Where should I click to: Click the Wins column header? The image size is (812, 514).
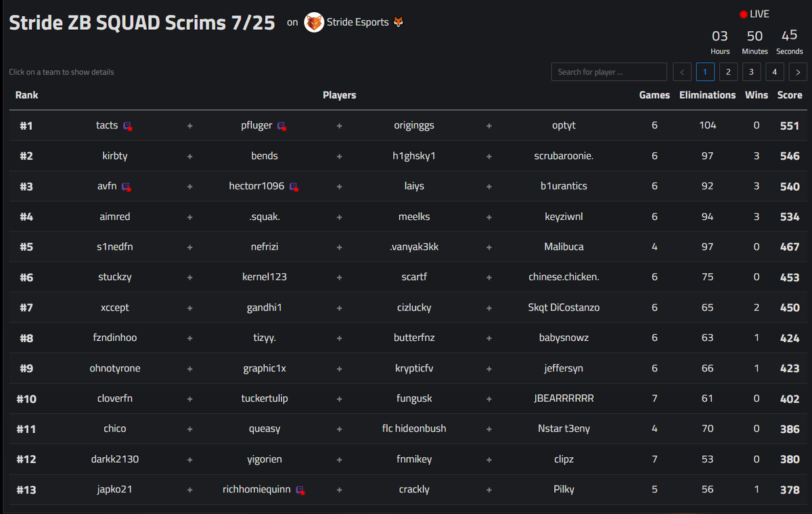757,95
